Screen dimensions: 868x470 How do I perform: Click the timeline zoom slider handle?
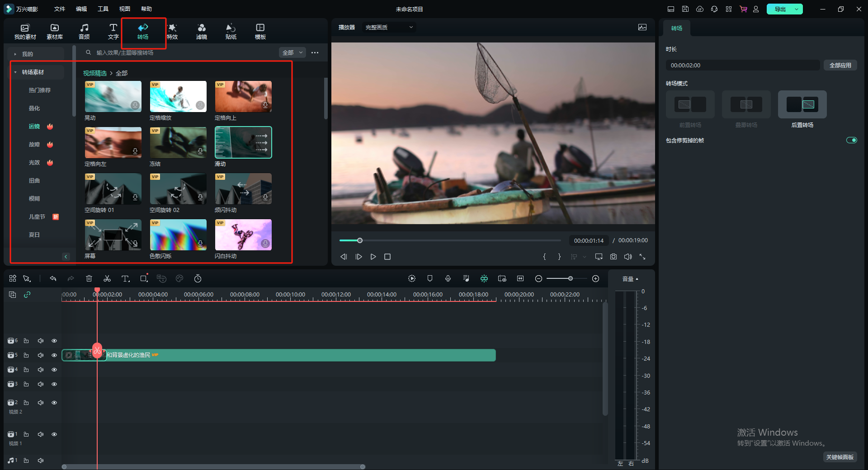(x=571, y=279)
